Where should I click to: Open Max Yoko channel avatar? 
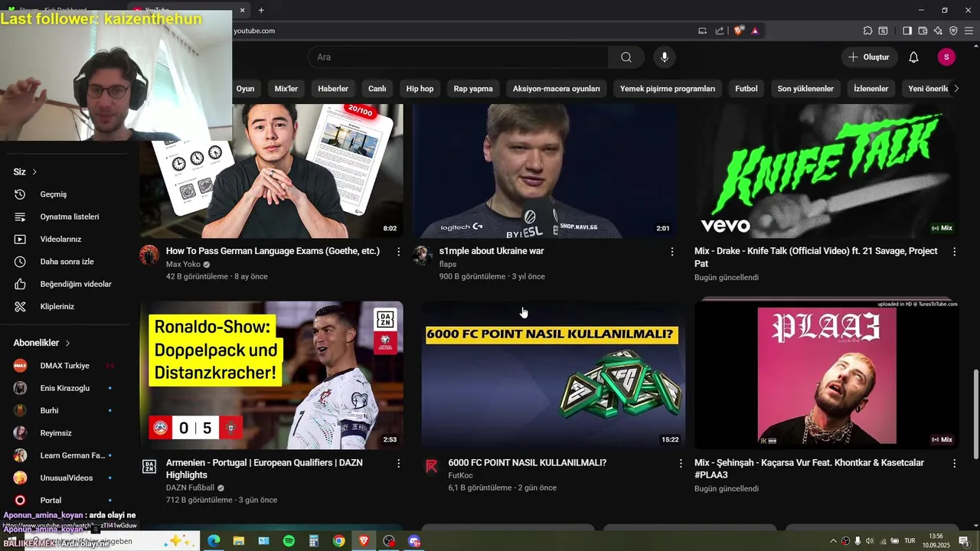pyautogui.click(x=149, y=256)
